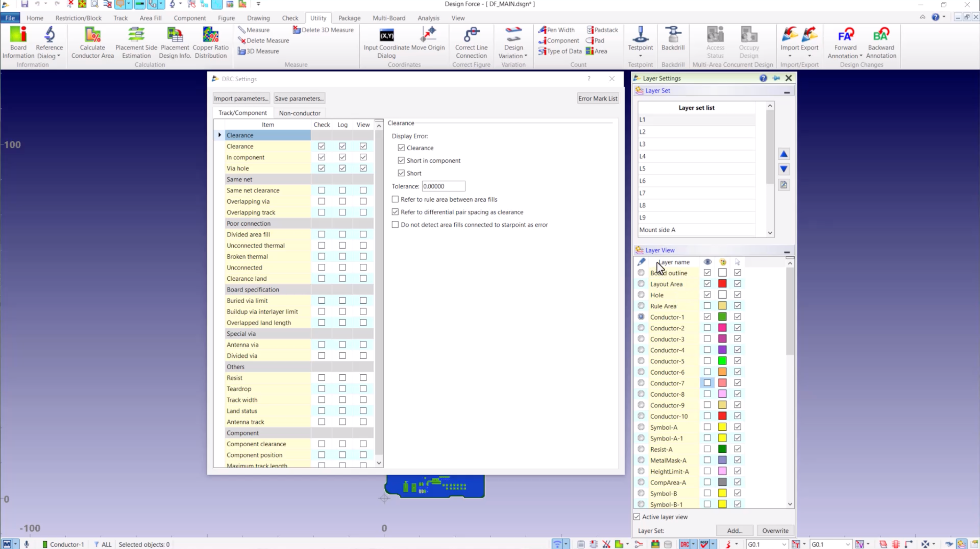Toggle Via hole Log checkbox

tap(343, 168)
